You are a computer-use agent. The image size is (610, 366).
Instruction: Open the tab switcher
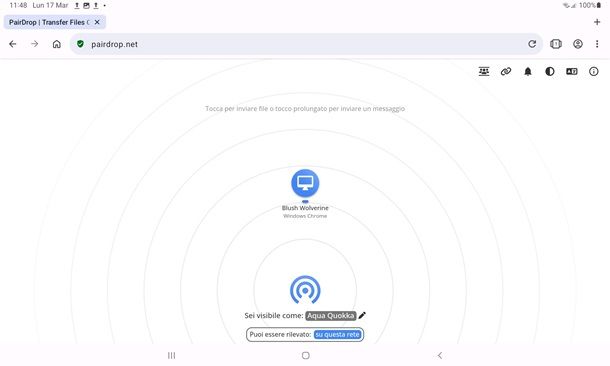pos(556,44)
